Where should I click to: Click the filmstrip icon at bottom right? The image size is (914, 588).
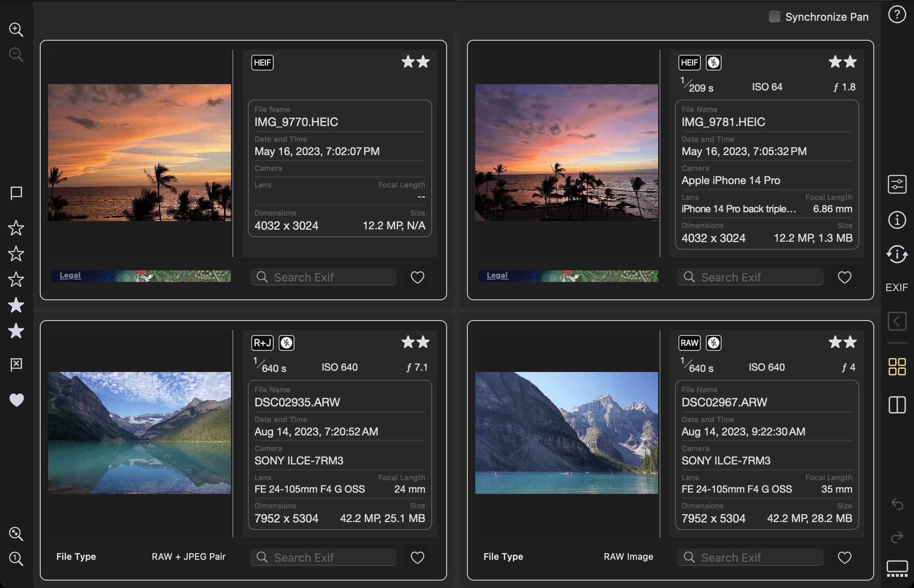tap(897, 569)
